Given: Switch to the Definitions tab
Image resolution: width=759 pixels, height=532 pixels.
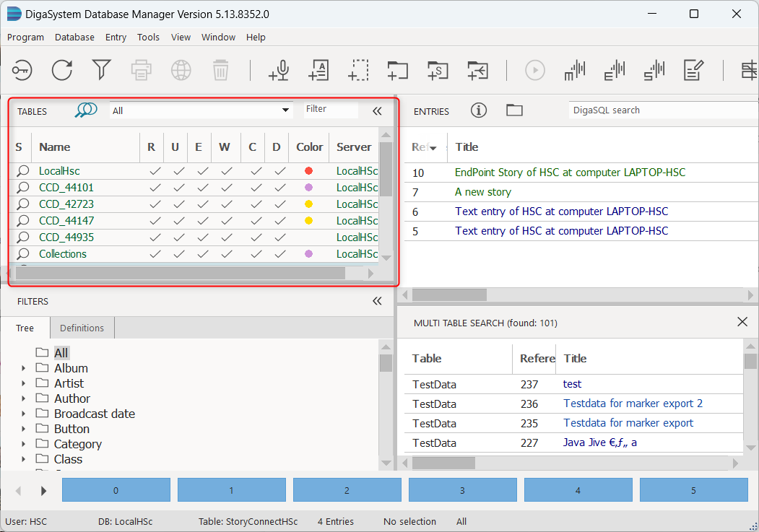Looking at the screenshot, I should point(82,328).
